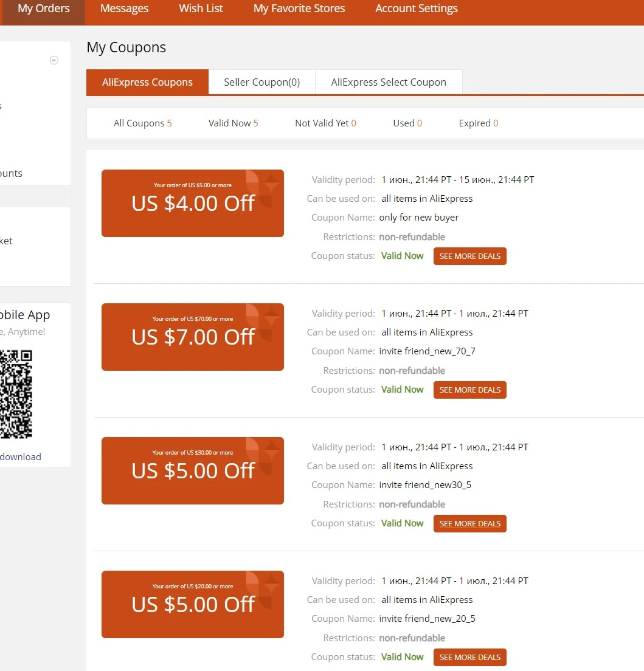Viewport: 644px width, 671px height.
Task: Show Not Valid Yet coupons
Action: (x=325, y=123)
